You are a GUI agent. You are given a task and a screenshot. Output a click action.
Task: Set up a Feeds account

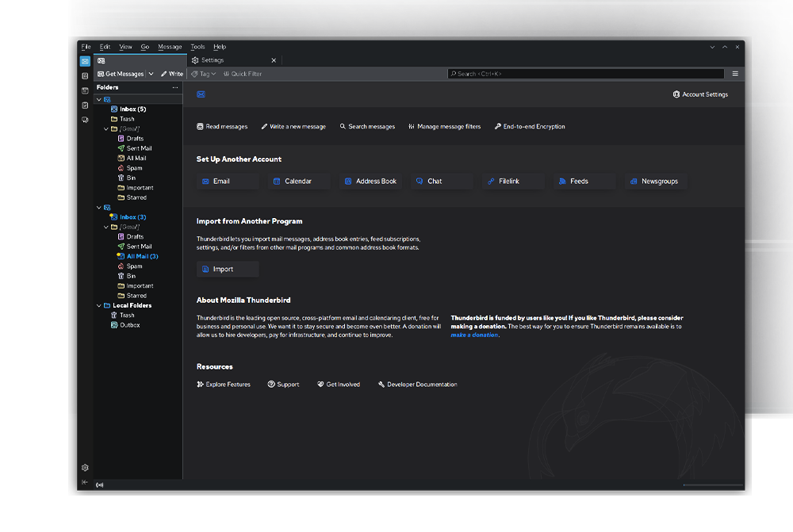click(x=584, y=181)
